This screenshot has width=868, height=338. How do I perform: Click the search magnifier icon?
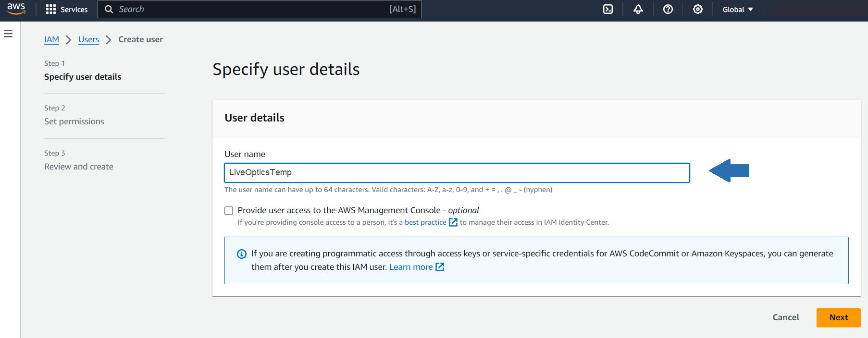pos(109,9)
